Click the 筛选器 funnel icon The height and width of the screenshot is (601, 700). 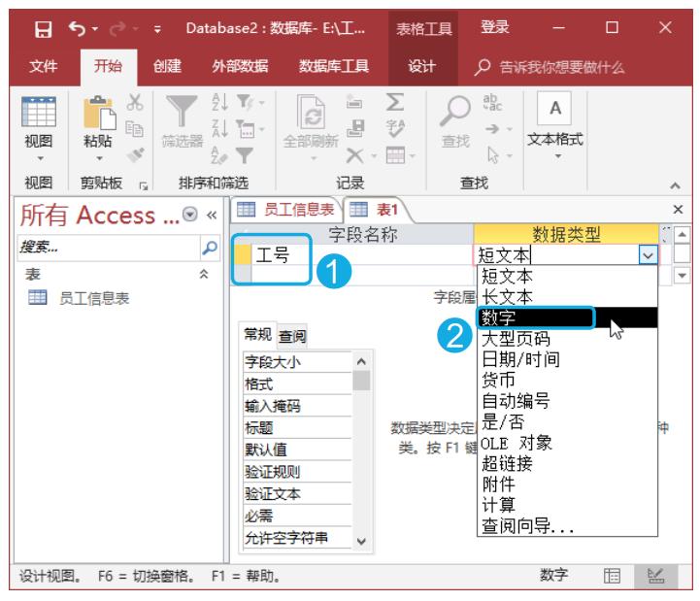click(x=182, y=112)
